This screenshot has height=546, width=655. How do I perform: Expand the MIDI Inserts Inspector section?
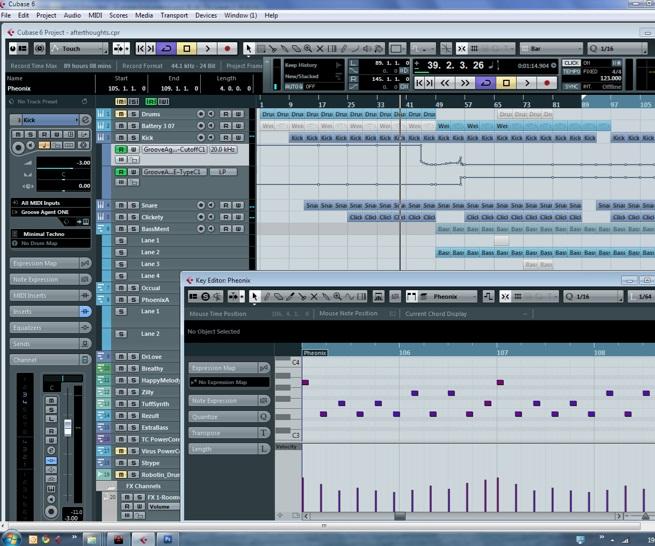pos(50,295)
